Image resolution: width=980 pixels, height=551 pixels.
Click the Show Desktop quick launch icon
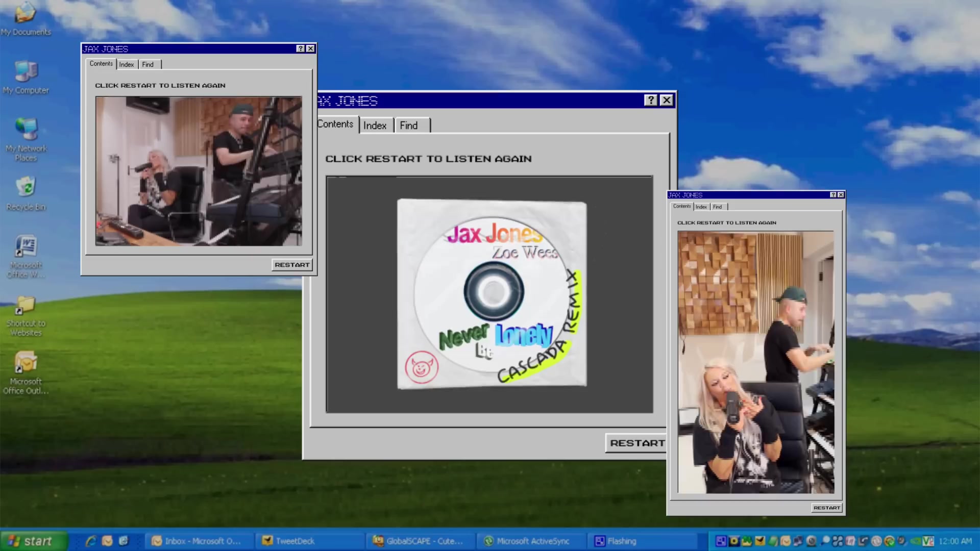124,541
